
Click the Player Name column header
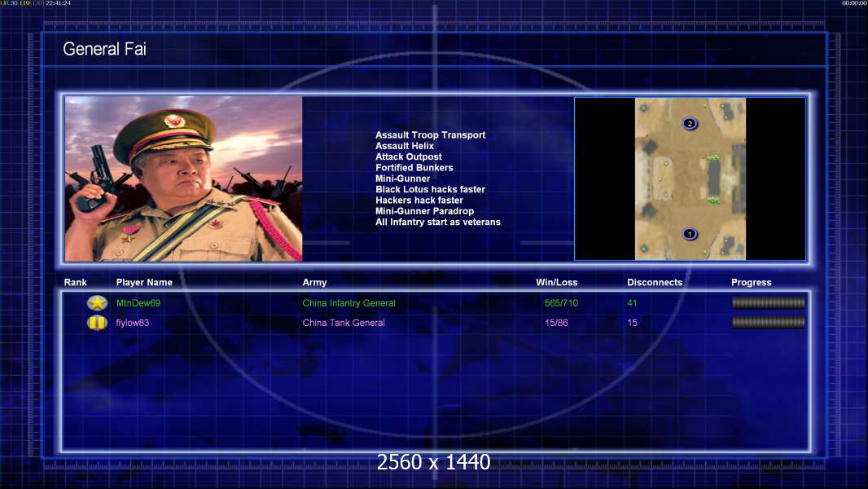pos(144,283)
